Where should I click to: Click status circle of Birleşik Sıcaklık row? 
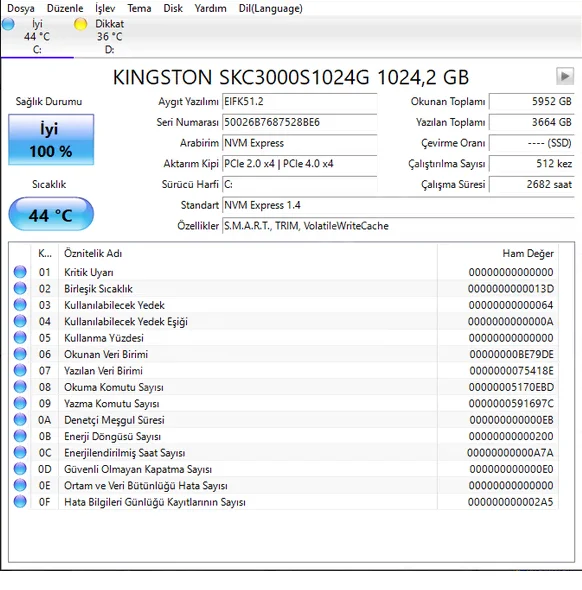coord(20,288)
